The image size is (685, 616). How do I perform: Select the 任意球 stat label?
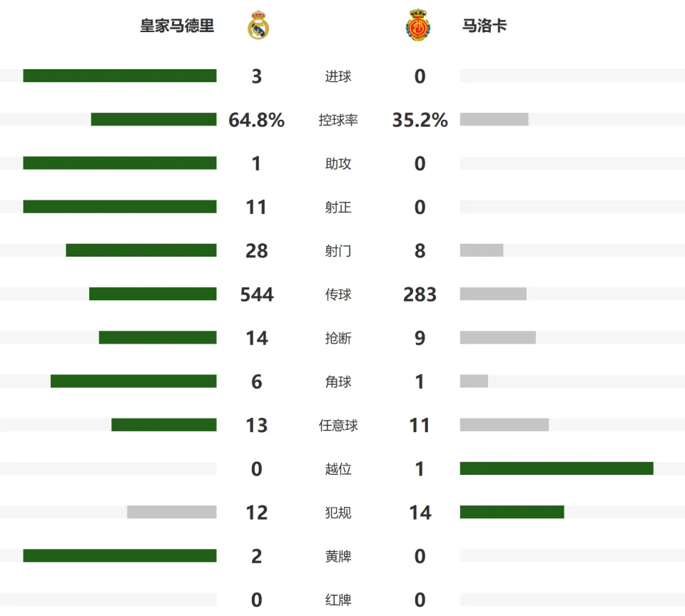pos(338,425)
